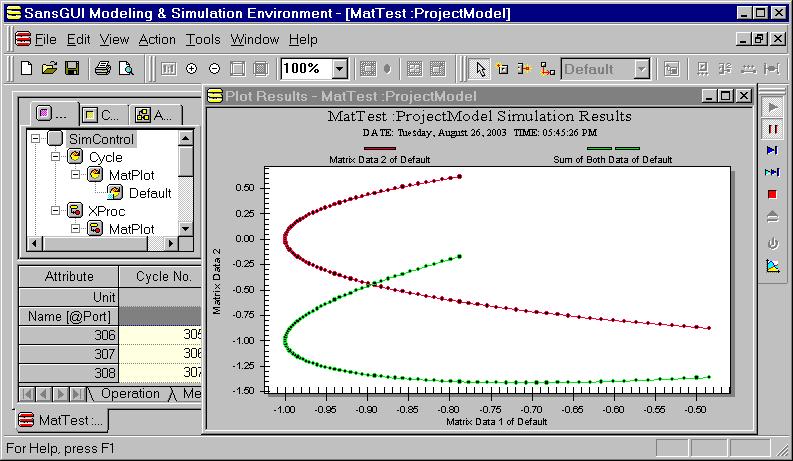This screenshot has height=461, width=793.
Task: Select the MatTest window tab at bottom
Action: coord(62,420)
